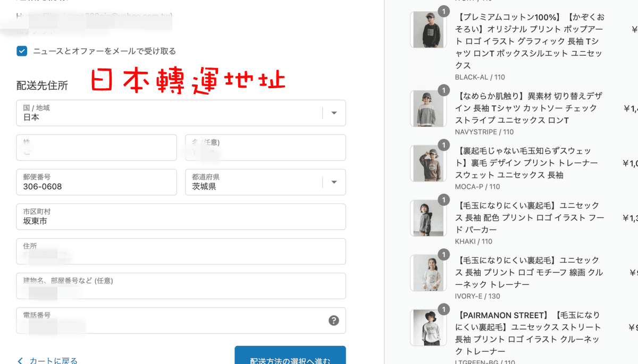Click thumbnail of NAVYSTRIPE / 110 shirt
638x364 pixels.
pos(428,109)
